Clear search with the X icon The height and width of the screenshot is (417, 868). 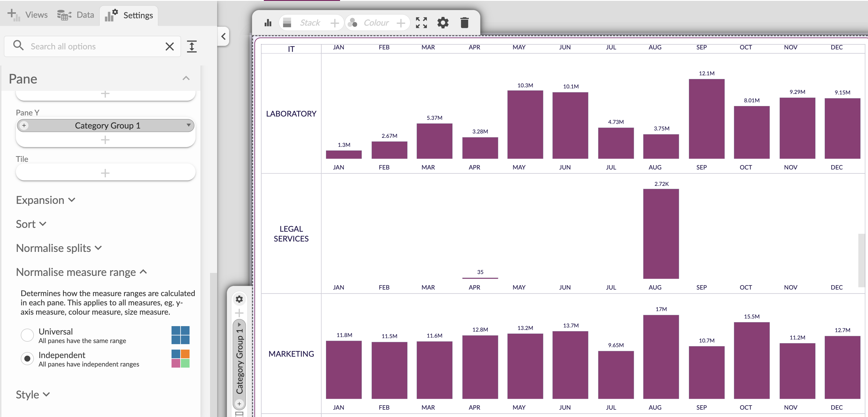pyautogui.click(x=170, y=46)
